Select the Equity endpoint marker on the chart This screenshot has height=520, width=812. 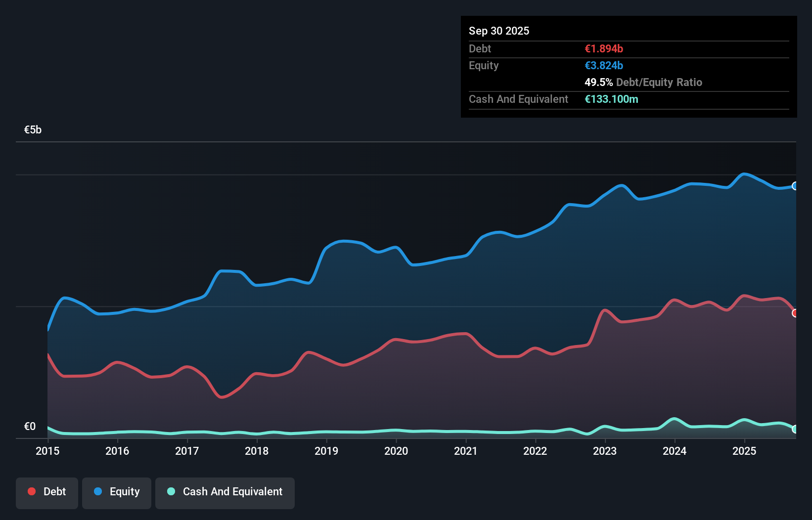pyautogui.click(x=795, y=186)
